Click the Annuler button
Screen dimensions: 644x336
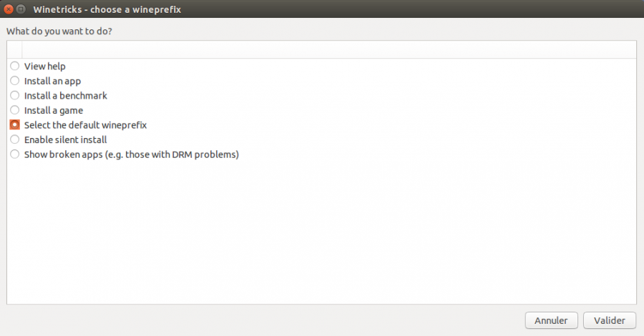(x=551, y=320)
